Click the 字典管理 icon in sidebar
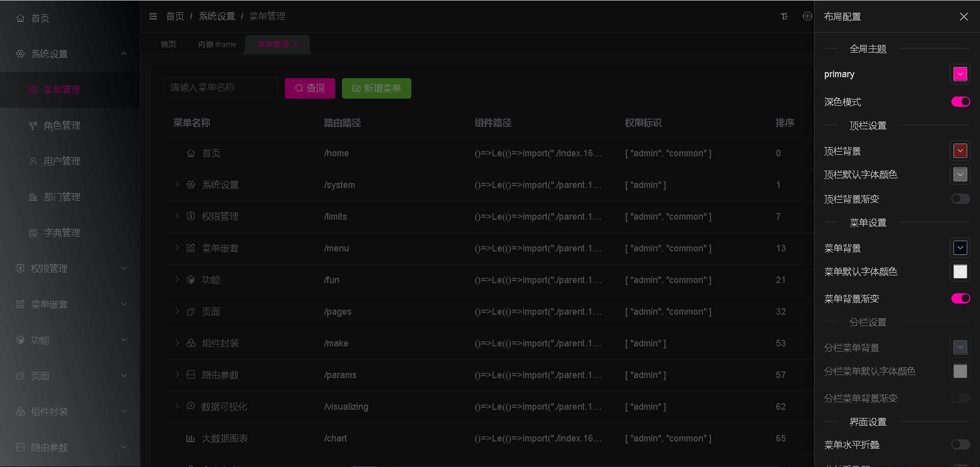 click(33, 232)
